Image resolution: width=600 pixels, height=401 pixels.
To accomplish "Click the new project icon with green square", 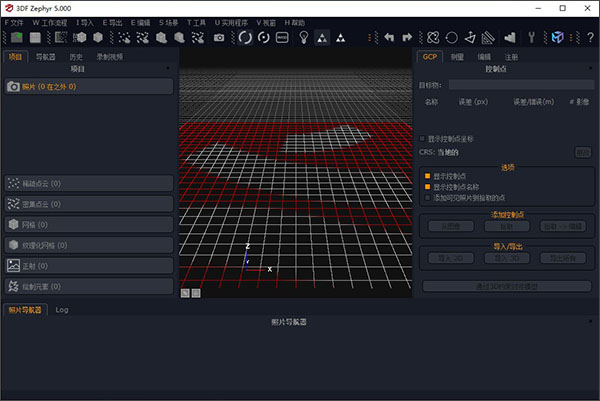I will coord(16,37).
